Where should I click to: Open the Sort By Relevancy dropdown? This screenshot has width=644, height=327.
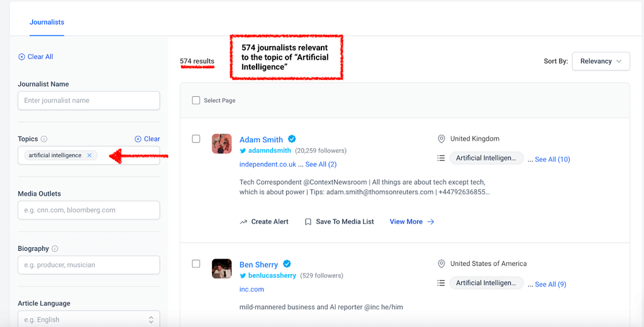[x=601, y=61]
